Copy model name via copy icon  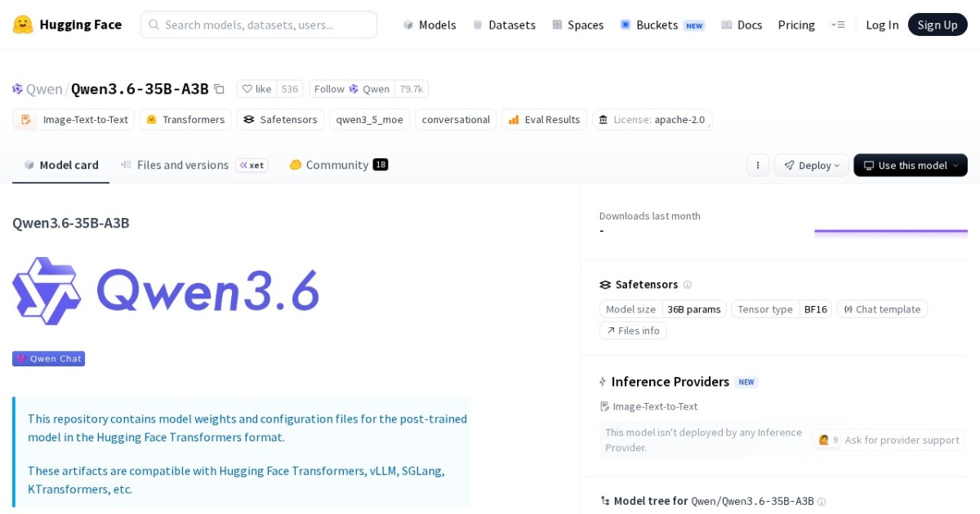coord(219,89)
